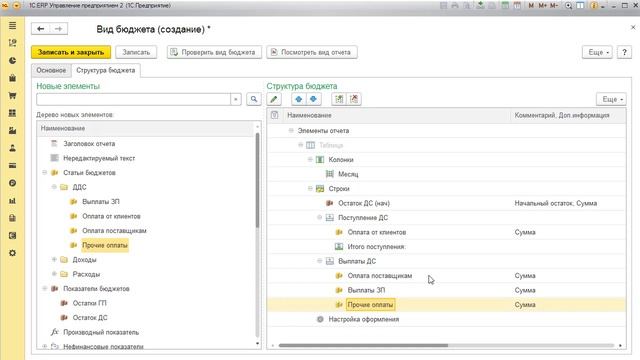Move element up with blue up arrow
Image resolution: width=640 pixels, height=360 pixels.
tap(299, 99)
